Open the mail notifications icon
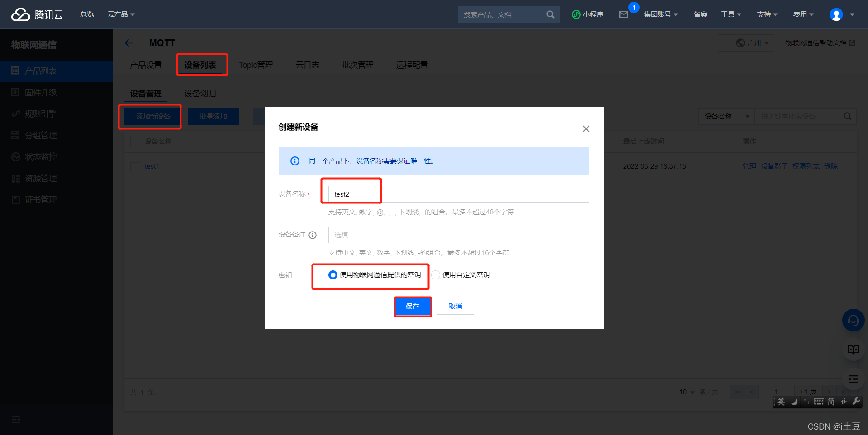Viewport: 868px width, 435px height. tap(624, 14)
